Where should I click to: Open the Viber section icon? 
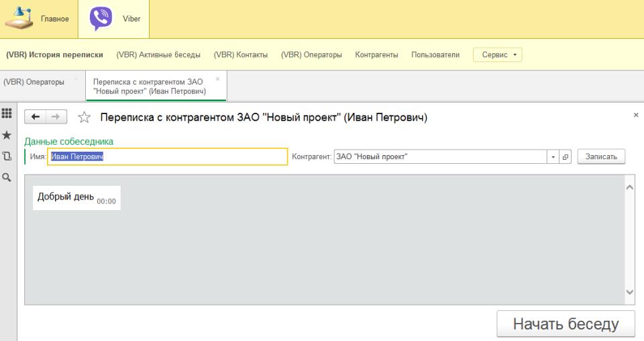101,18
